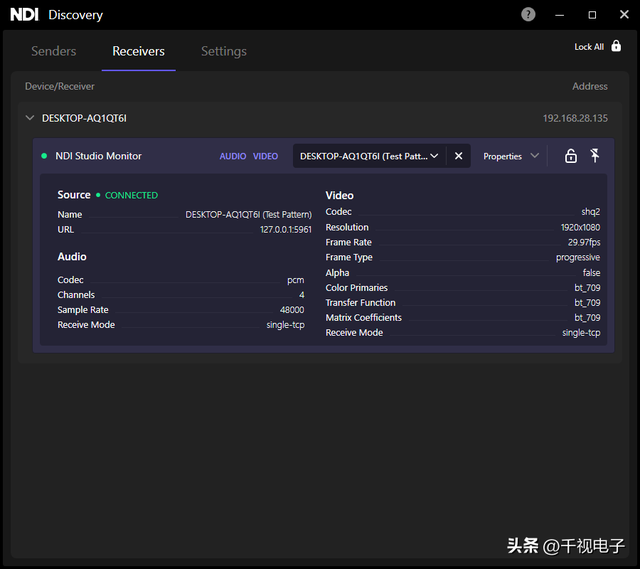Viewport: 640px width, 569px height.
Task: Click the DESKTOP-AQ1QT6I device name
Action: [84, 118]
